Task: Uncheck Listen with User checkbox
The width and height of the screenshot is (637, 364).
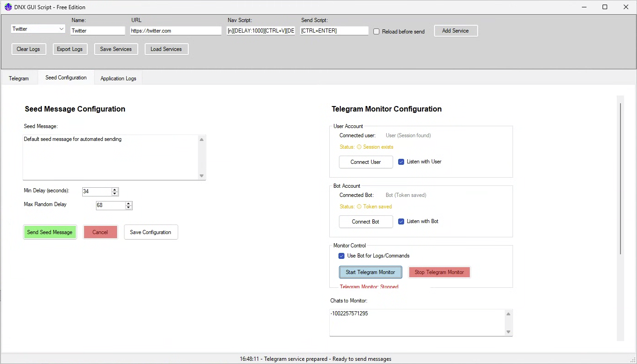Action: tap(401, 162)
